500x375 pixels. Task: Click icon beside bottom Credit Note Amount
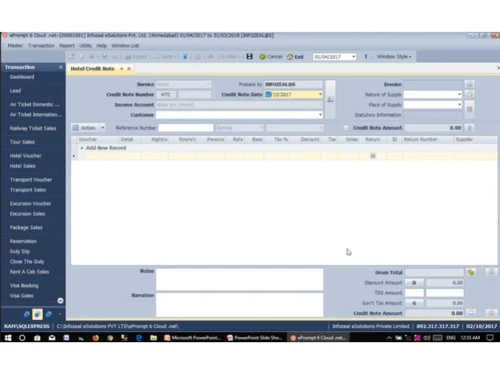[x=471, y=313]
